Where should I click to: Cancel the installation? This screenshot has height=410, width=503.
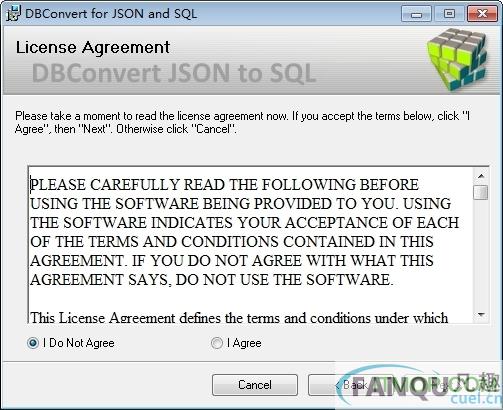pyautogui.click(x=255, y=385)
